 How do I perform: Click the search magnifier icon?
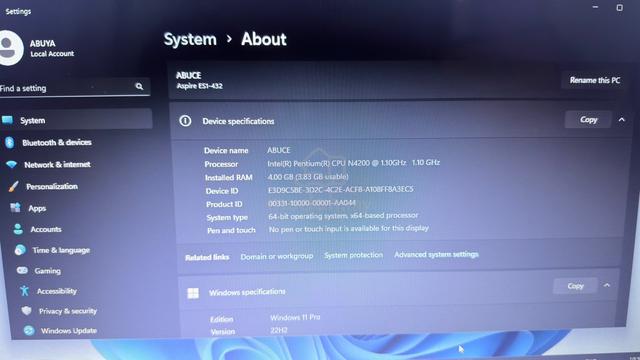(139, 87)
